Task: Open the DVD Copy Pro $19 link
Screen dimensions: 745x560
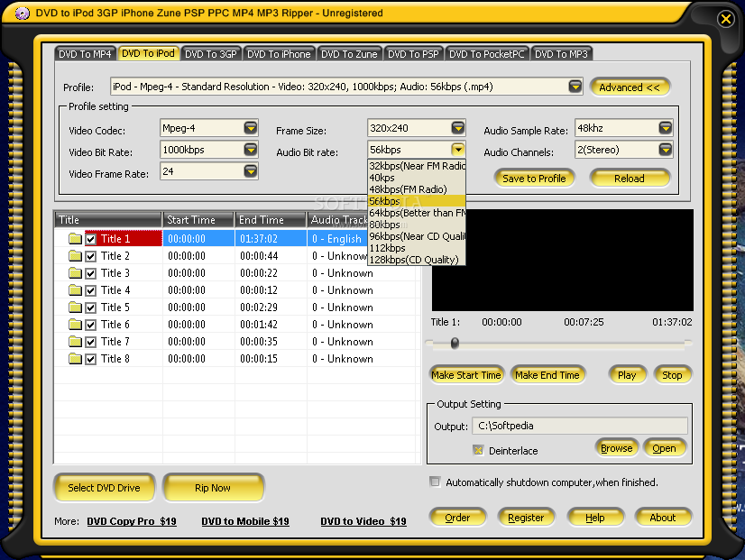Action: point(132,521)
